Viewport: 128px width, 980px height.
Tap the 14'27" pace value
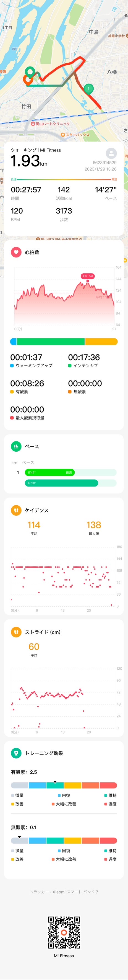[106, 189]
